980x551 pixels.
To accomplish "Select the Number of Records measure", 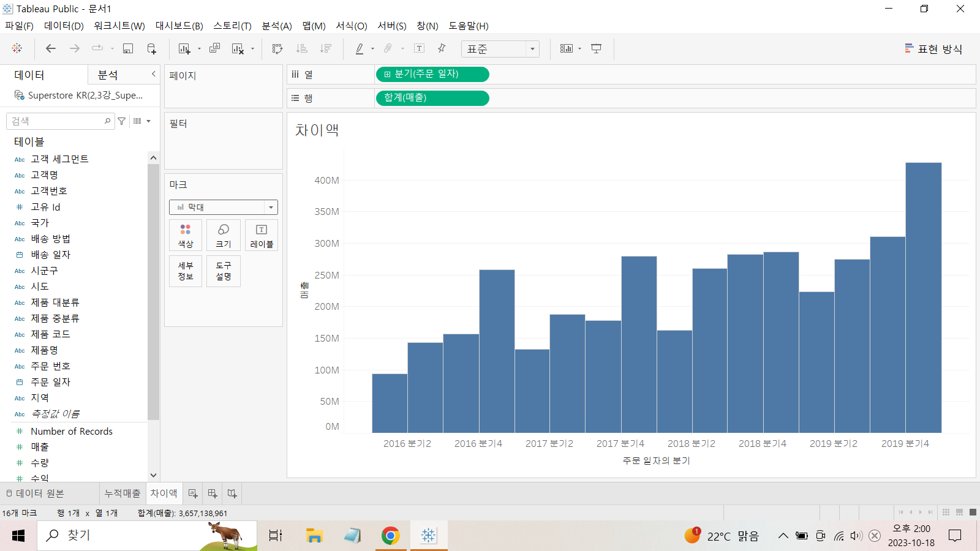I will click(x=72, y=432).
